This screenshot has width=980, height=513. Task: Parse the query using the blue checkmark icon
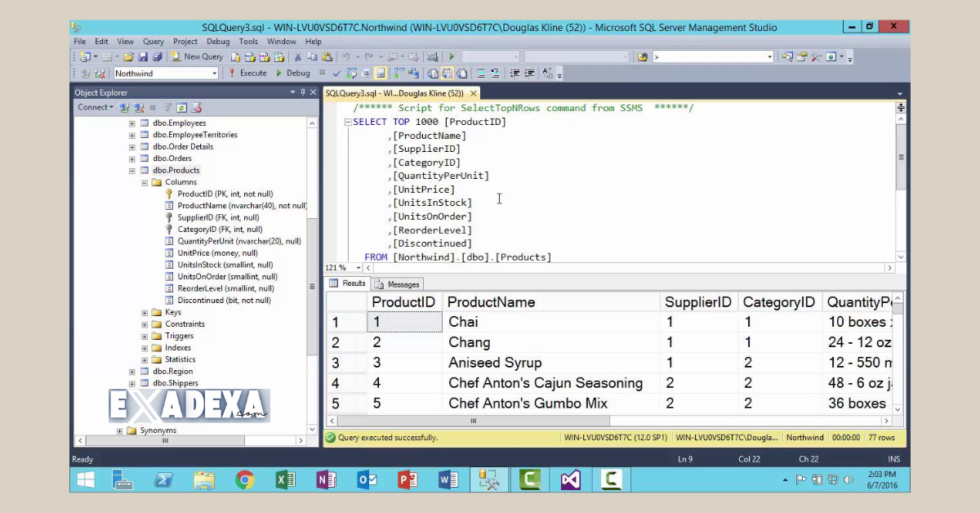tap(336, 73)
